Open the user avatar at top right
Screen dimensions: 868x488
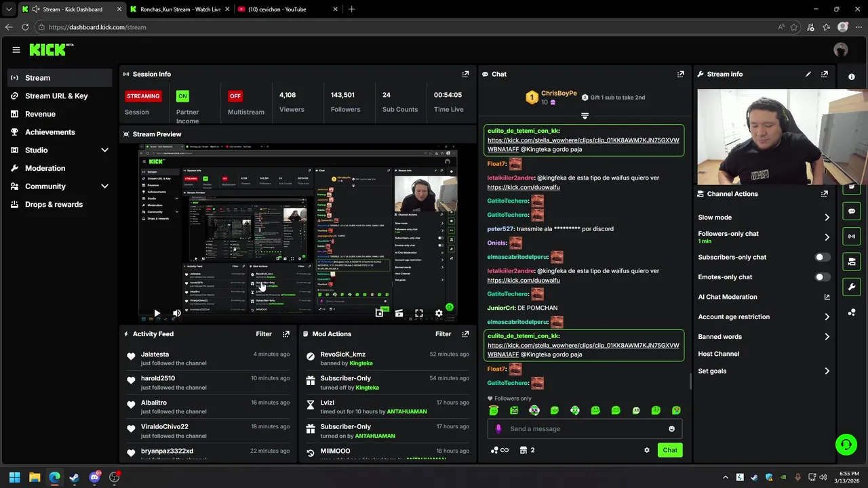click(x=841, y=49)
